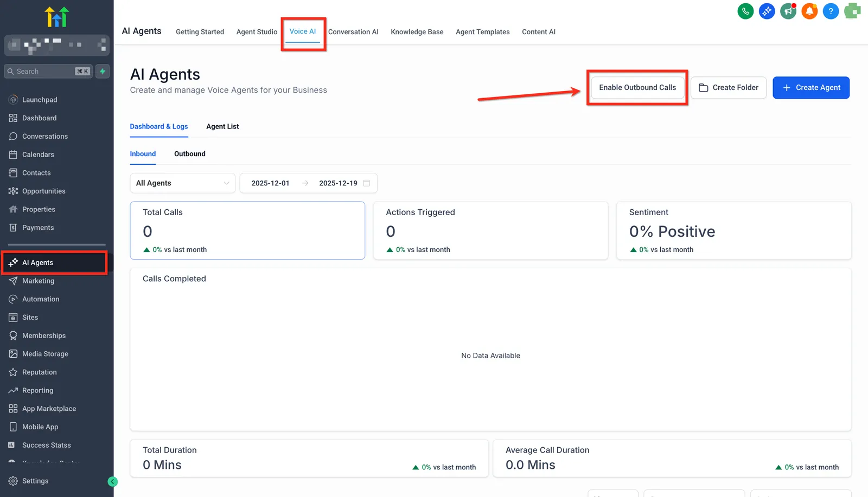Collapse the sidebar with the green arrow
The height and width of the screenshot is (497, 868).
(x=113, y=481)
